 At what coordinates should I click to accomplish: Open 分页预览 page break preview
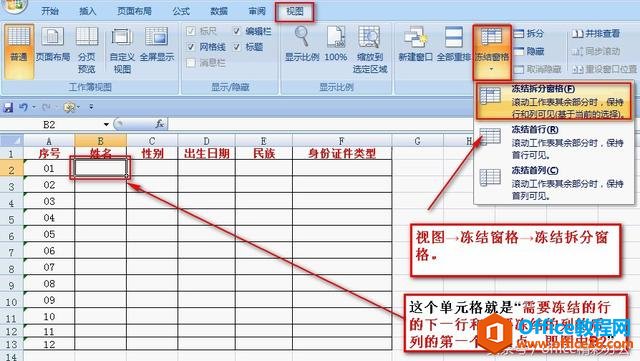(87, 50)
